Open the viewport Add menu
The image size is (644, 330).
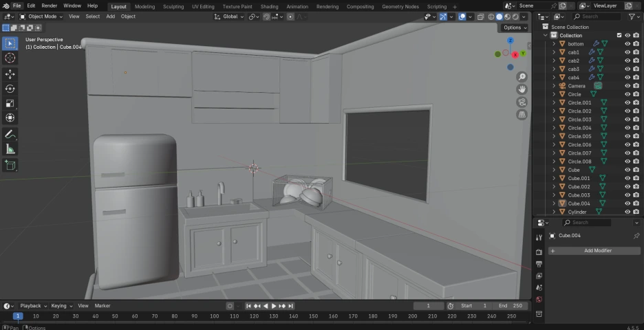click(x=111, y=16)
